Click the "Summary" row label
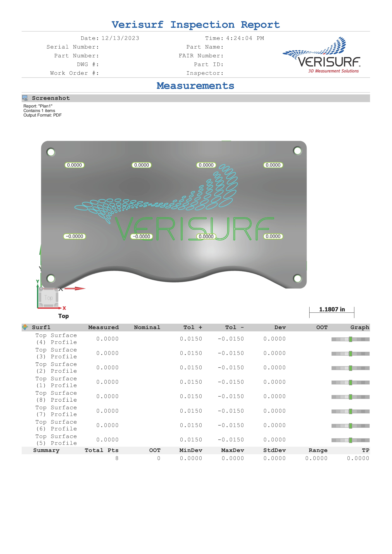The image size is (392, 554). tap(46, 450)
